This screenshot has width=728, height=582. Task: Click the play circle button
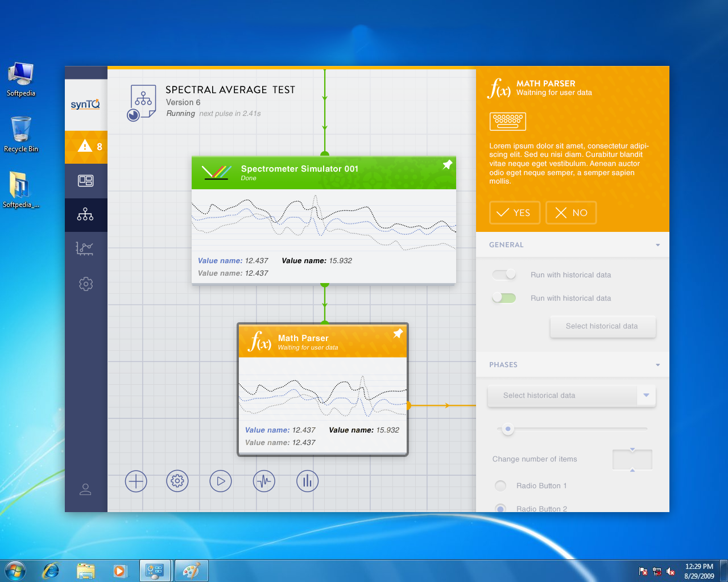(x=221, y=481)
